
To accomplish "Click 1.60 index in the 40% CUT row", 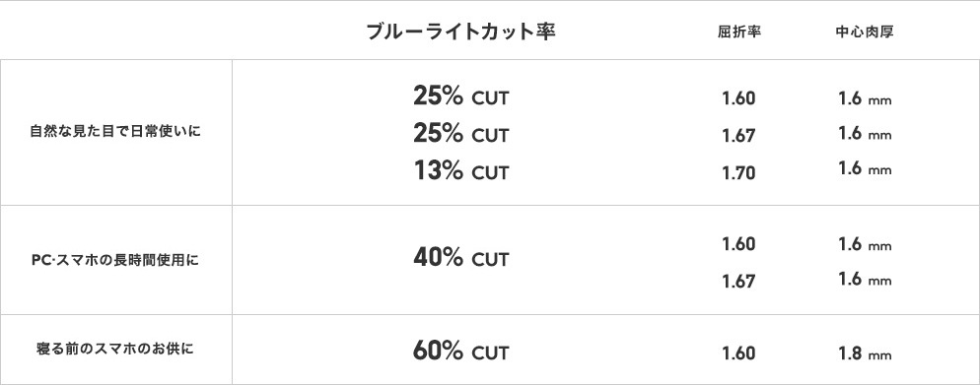I will [738, 244].
